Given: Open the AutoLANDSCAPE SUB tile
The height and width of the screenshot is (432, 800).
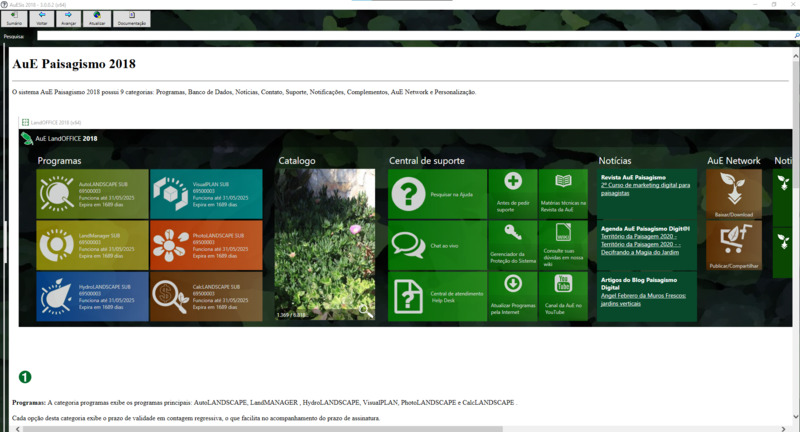Looking at the screenshot, I should tap(91, 192).
